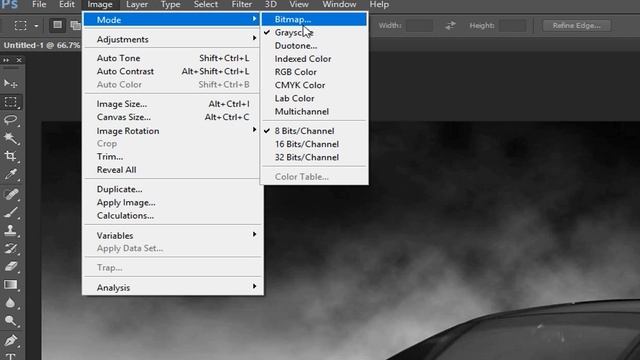Select the Rectangular Marquee tool in toolbox

(x=11, y=102)
